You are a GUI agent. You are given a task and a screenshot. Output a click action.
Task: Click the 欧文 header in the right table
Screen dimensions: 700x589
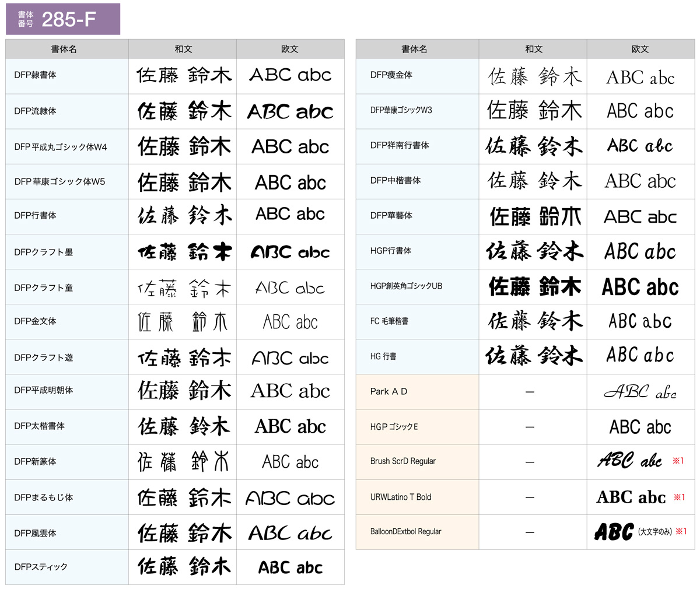pos(640,50)
